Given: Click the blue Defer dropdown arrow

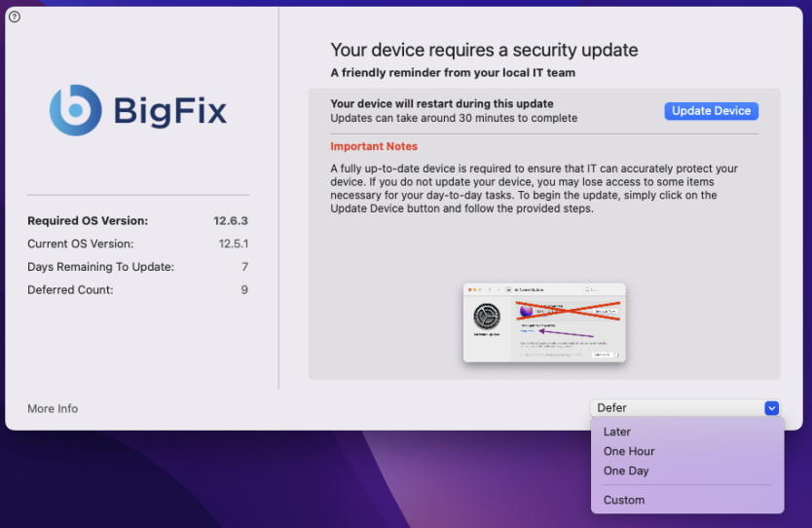Looking at the screenshot, I should [771, 408].
